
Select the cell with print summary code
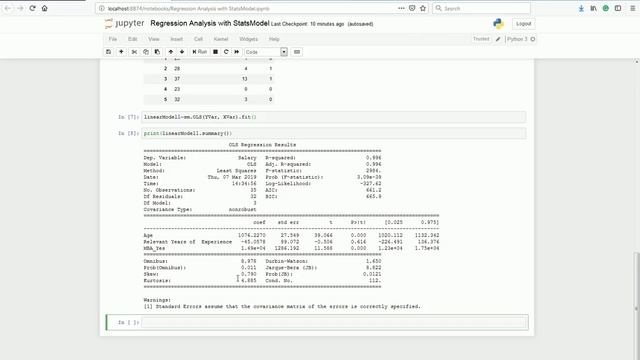tap(333, 133)
